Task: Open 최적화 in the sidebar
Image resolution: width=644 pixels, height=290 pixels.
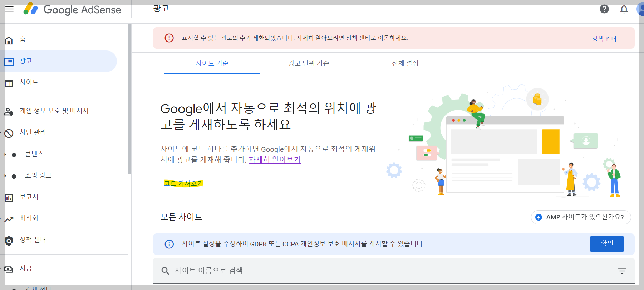Action: pyautogui.click(x=29, y=218)
